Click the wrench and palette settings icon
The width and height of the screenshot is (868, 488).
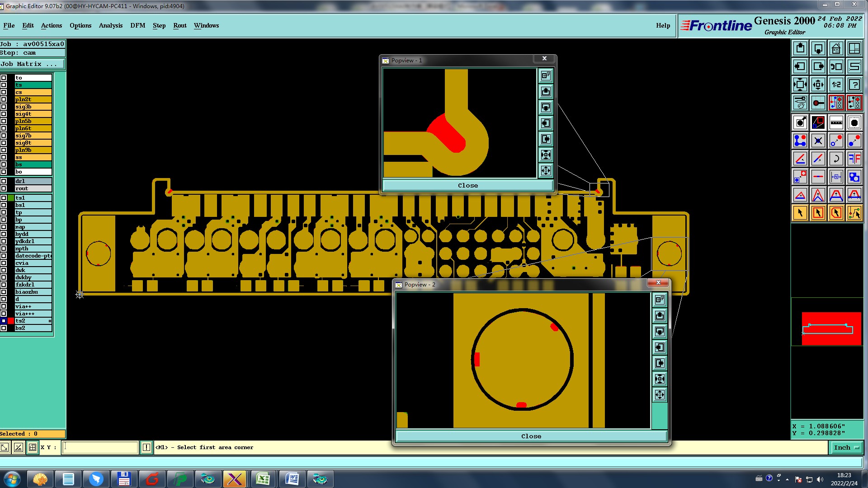tap(800, 103)
